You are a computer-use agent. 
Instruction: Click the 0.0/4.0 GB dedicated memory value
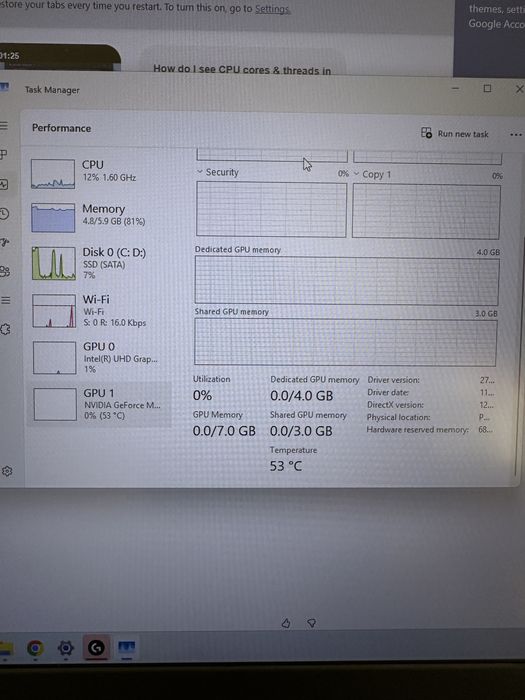tap(301, 396)
